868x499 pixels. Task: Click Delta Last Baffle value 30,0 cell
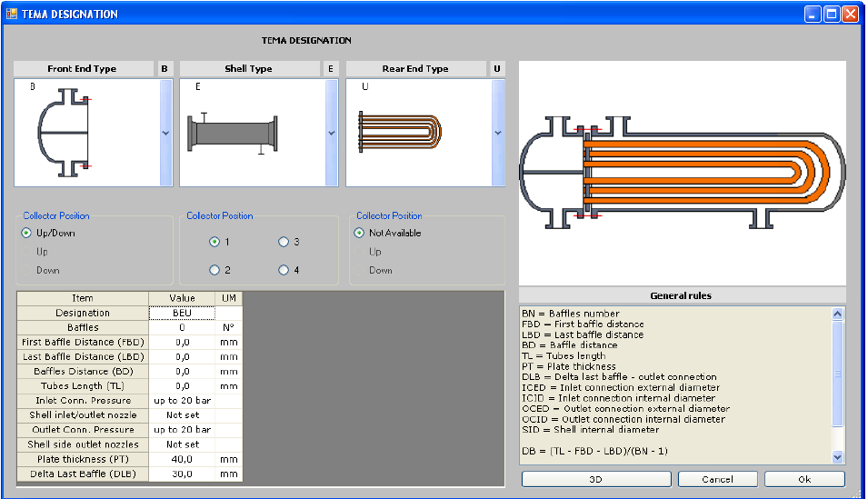182,474
